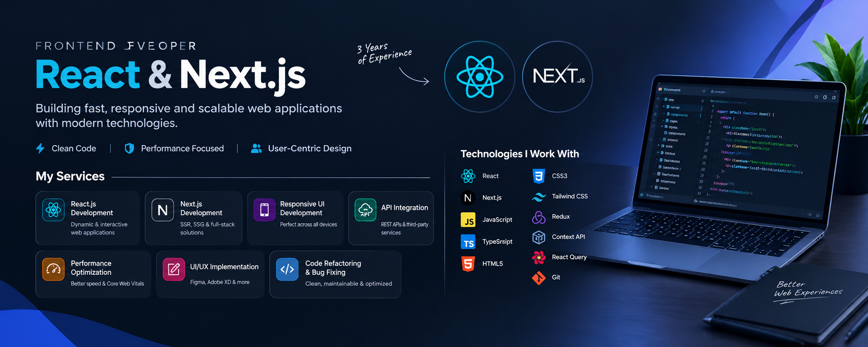This screenshot has width=868, height=347.
Task: Click the "3 Years of Experience" handwritten note
Action: click(384, 54)
